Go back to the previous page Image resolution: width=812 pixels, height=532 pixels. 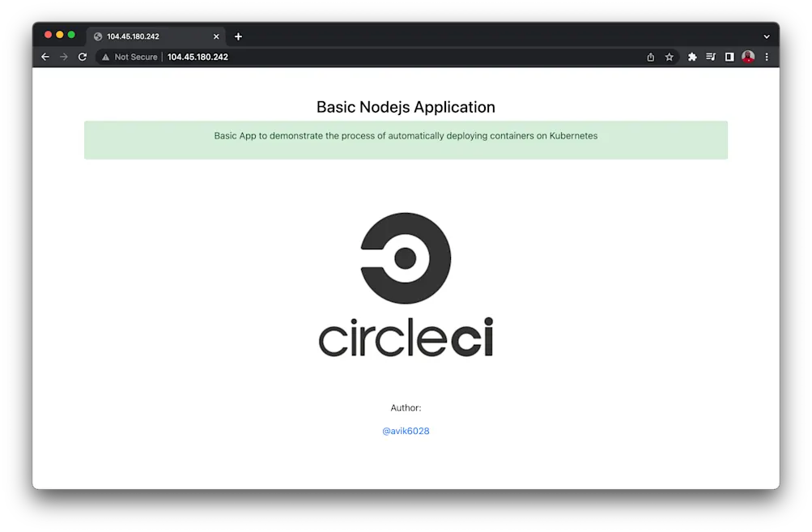(45, 57)
